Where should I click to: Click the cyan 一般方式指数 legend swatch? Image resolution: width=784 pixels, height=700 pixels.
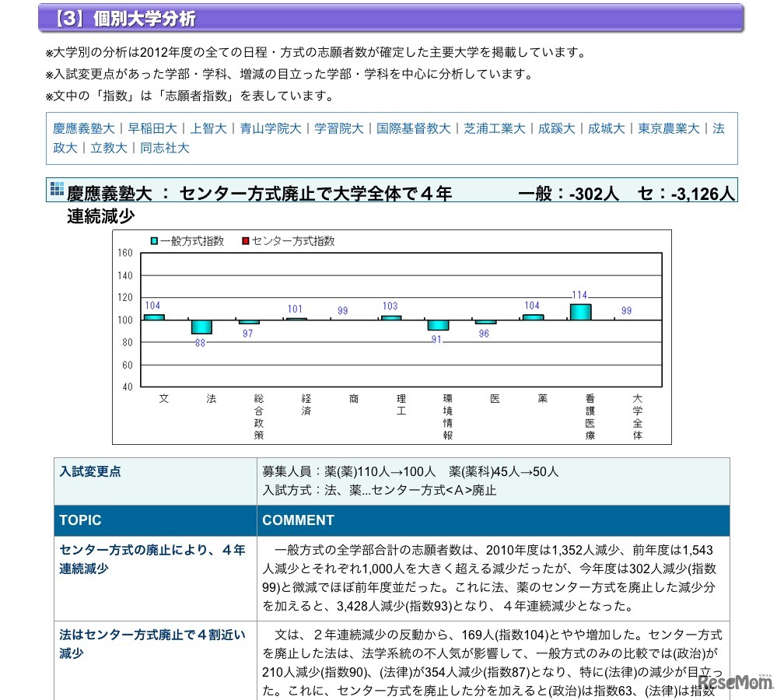155,241
